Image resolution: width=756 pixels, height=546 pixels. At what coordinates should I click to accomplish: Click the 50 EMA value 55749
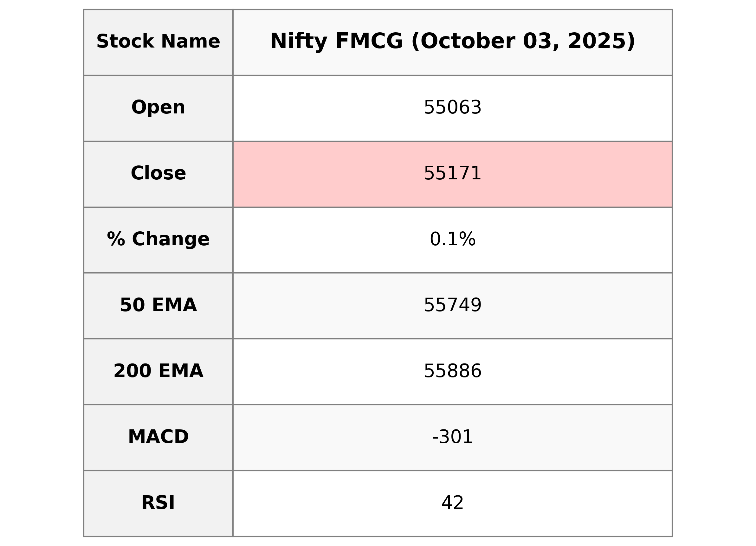pos(452,305)
